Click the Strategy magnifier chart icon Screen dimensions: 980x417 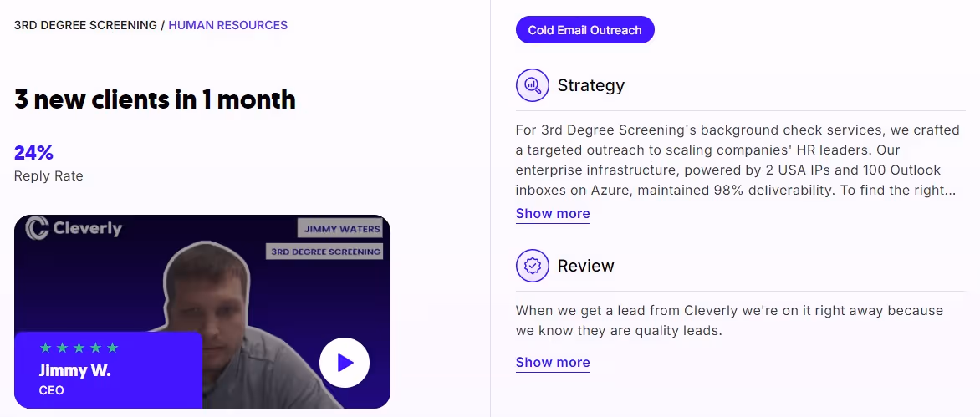[x=532, y=85]
